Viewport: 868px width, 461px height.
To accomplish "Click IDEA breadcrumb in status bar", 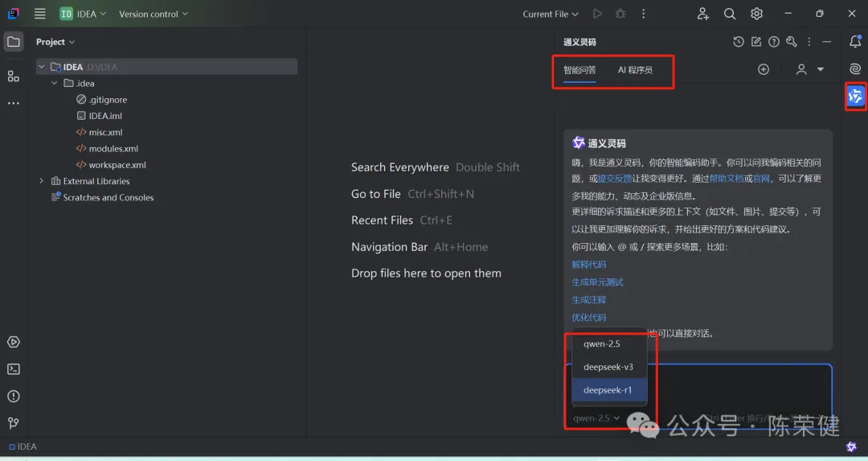I will pyautogui.click(x=23, y=447).
